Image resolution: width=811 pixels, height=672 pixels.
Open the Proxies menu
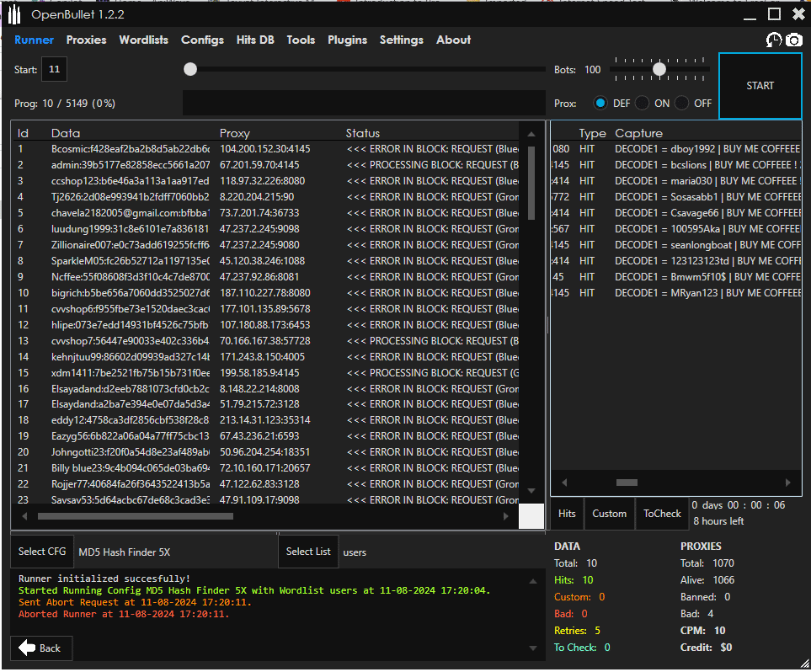pyautogui.click(x=86, y=40)
